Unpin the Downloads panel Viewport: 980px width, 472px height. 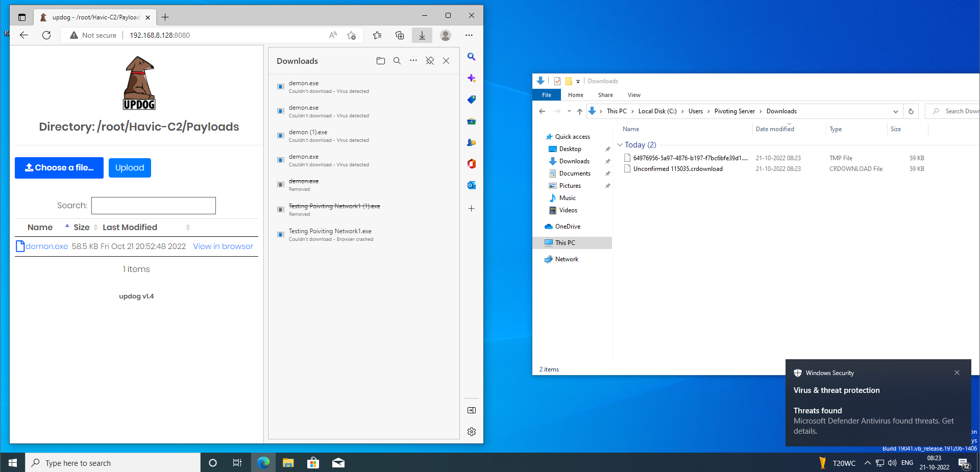(x=429, y=61)
